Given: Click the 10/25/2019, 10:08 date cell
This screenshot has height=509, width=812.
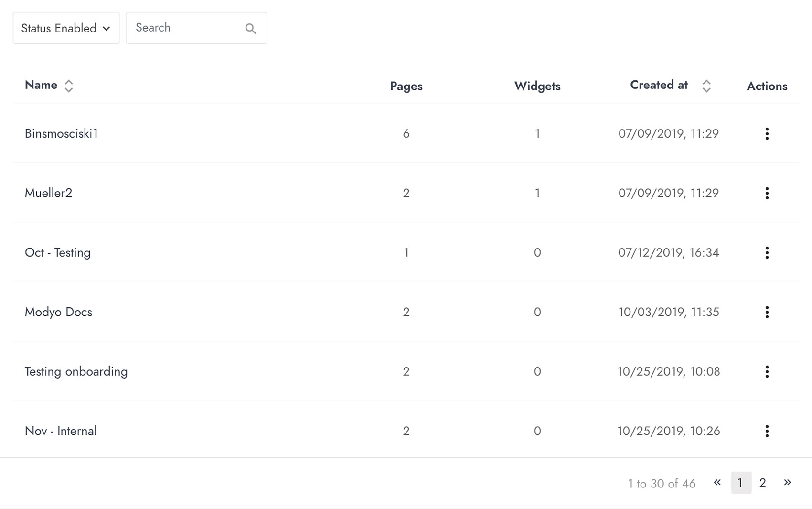Looking at the screenshot, I should [x=669, y=371].
